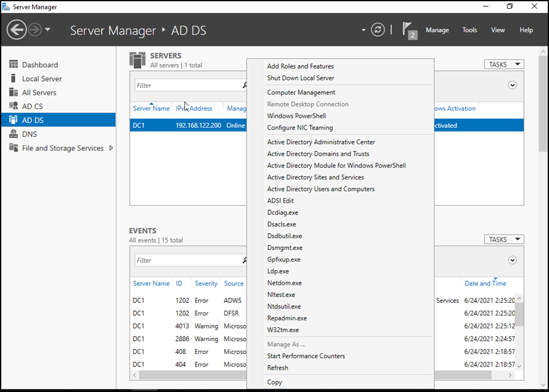Open the Events TASKS dropdown
This screenshot has width=549, height=392.
(x=504, y=239)
